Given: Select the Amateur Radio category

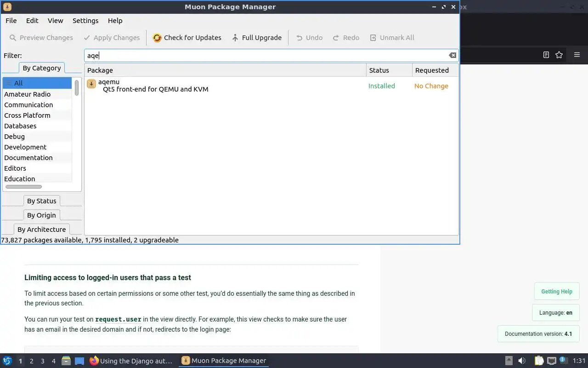Looking at the screenshot, I should point(37,94).
